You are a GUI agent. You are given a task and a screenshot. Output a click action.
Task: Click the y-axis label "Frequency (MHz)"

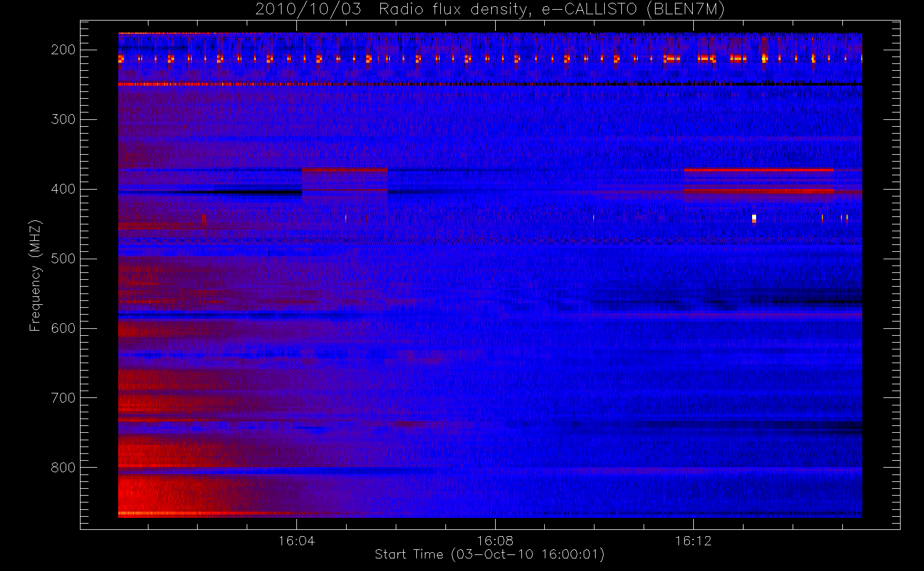pyautogui.click(x=35, y=276)
